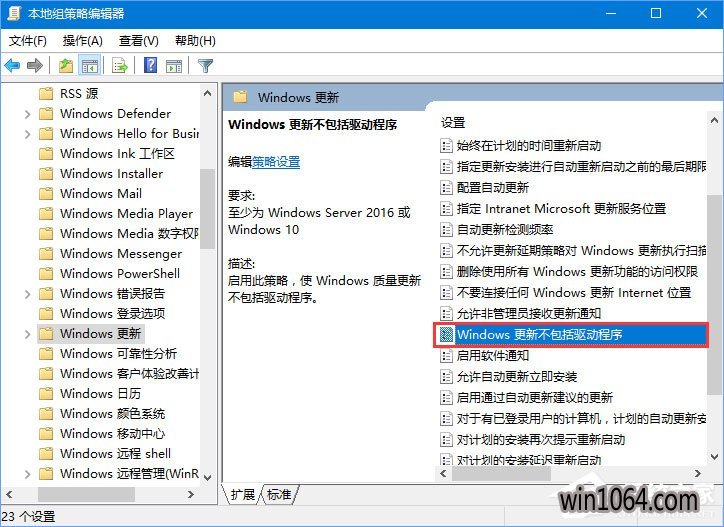Image resolution: width=724 pixels, height=527 pixels.
Task: Select the Windows 颜色系统 folder
Action: [112, 413]
